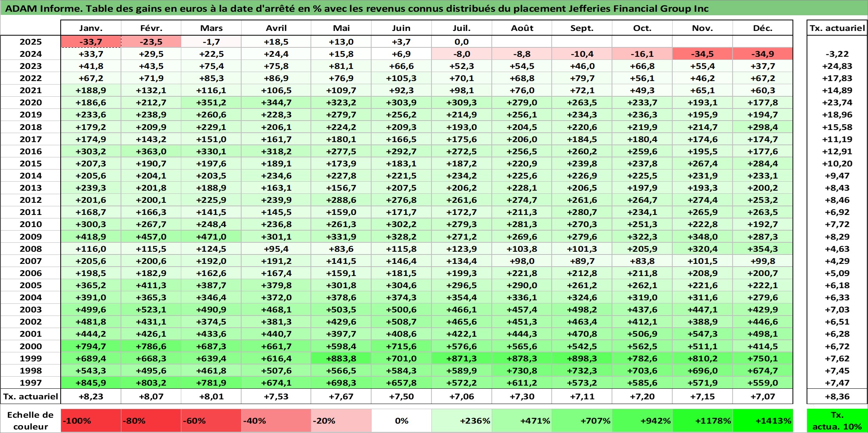
Task: Click the +732,3 cell for September 1998
Action: 582,370
